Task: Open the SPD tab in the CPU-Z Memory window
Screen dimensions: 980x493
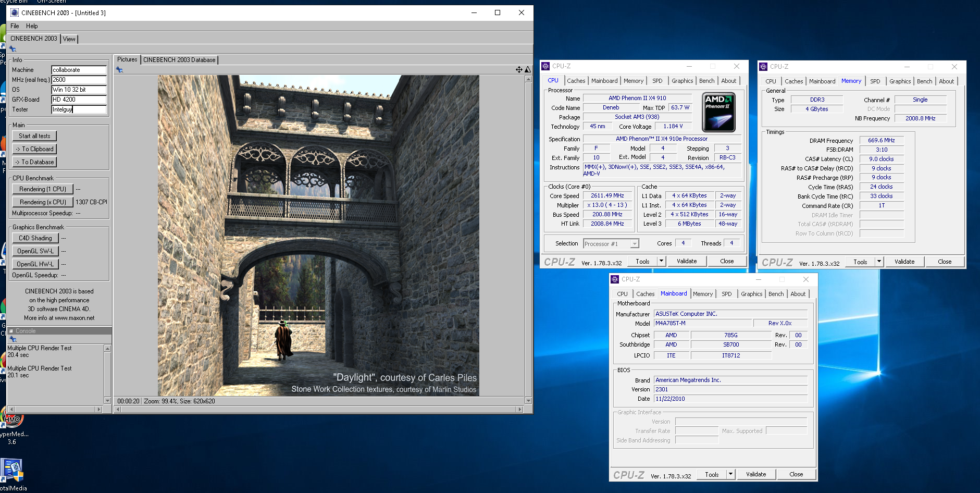Action: click(x=875, y=81)
